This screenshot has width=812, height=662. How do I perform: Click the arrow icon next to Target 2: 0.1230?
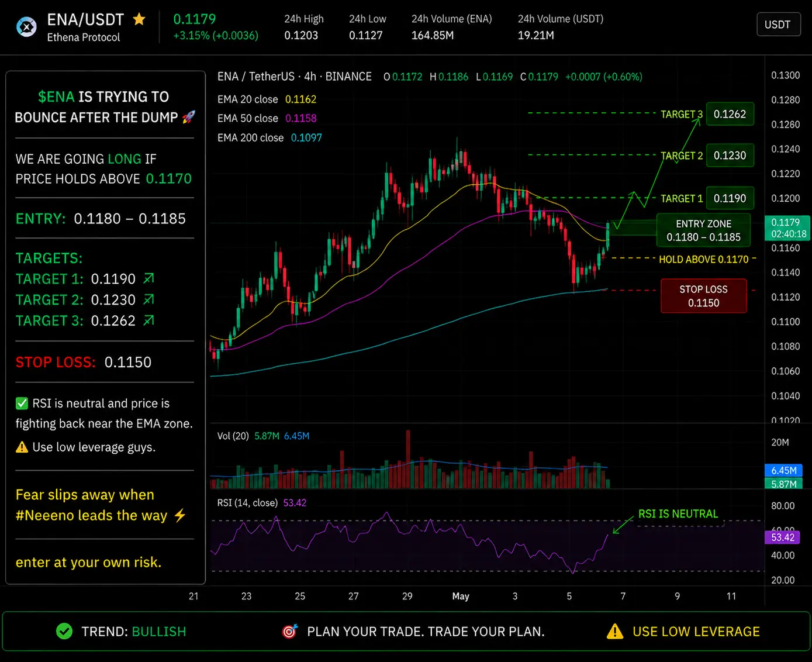pos(149,299)
